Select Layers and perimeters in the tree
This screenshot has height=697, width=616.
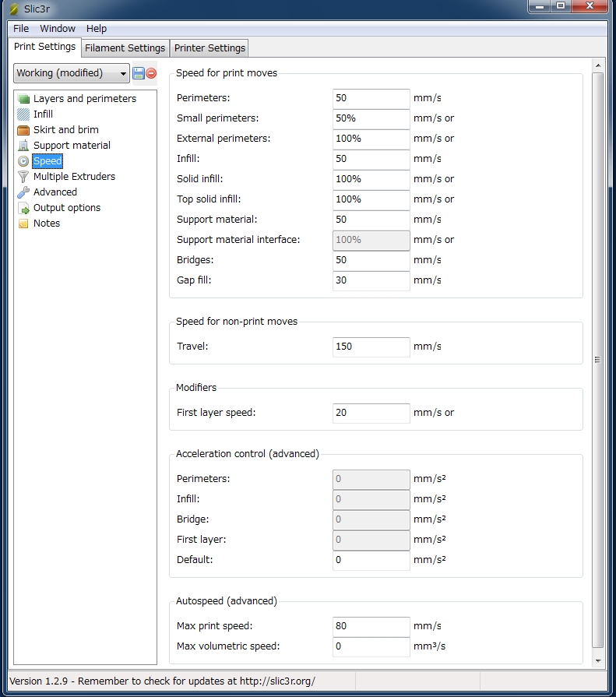[85, 99]
